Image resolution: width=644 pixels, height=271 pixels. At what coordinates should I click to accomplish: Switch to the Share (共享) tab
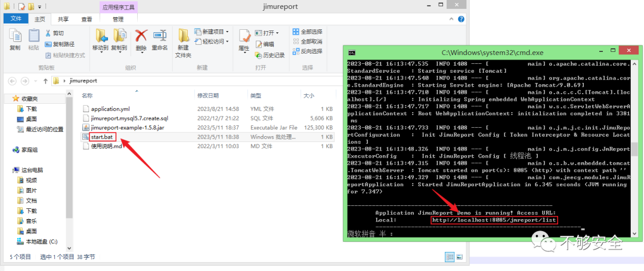pos(63,19)
